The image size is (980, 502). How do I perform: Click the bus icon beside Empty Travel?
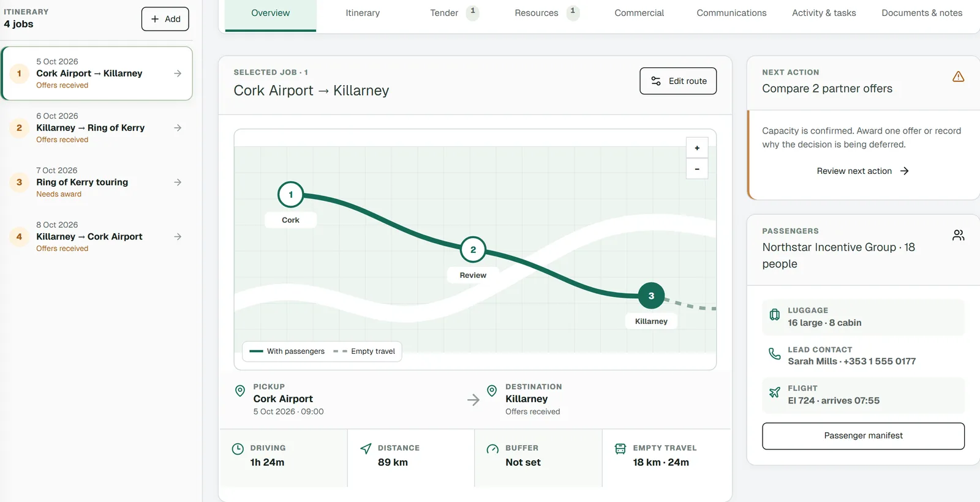(x=620, y=449)
